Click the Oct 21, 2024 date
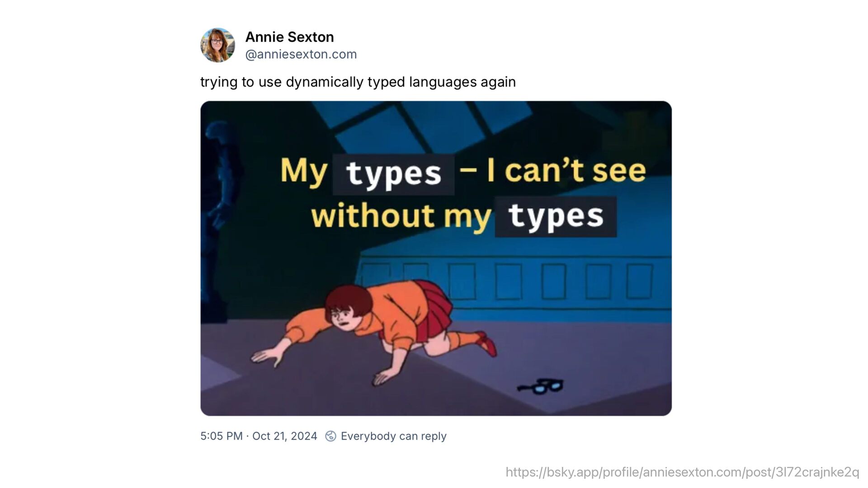 coord(285,436)
